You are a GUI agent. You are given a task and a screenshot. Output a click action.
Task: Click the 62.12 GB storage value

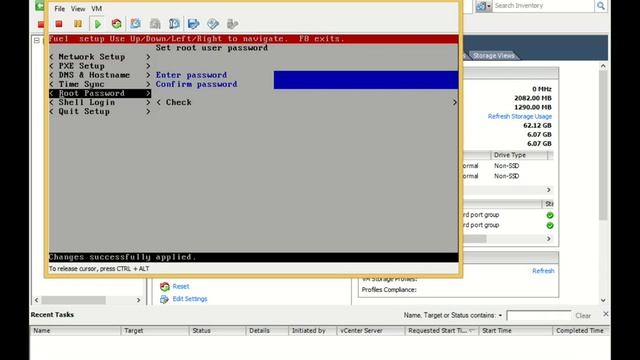pos(537,126)
